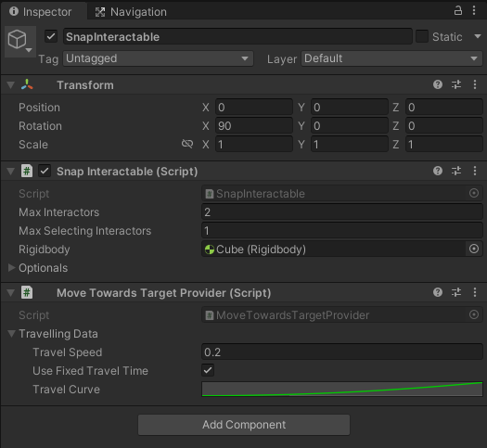487x448 pixels.
Task: Toggle the Inspector lock icon
Action: pos(458,10)
